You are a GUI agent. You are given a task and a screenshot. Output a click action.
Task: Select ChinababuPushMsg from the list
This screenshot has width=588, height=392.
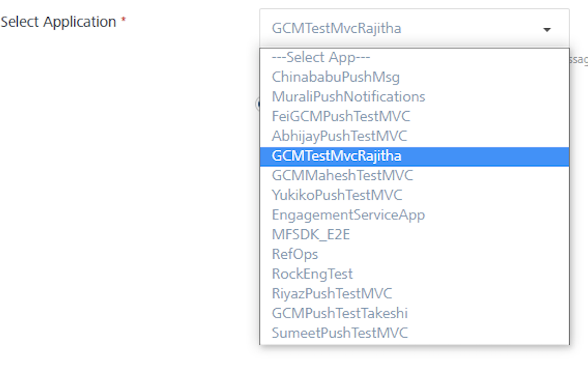point(335,77)
